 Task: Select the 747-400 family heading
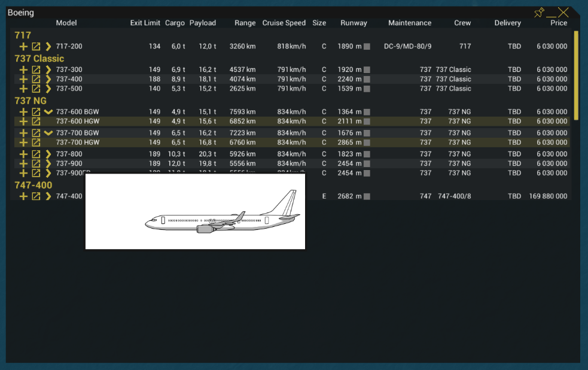(x=33, y=186)
